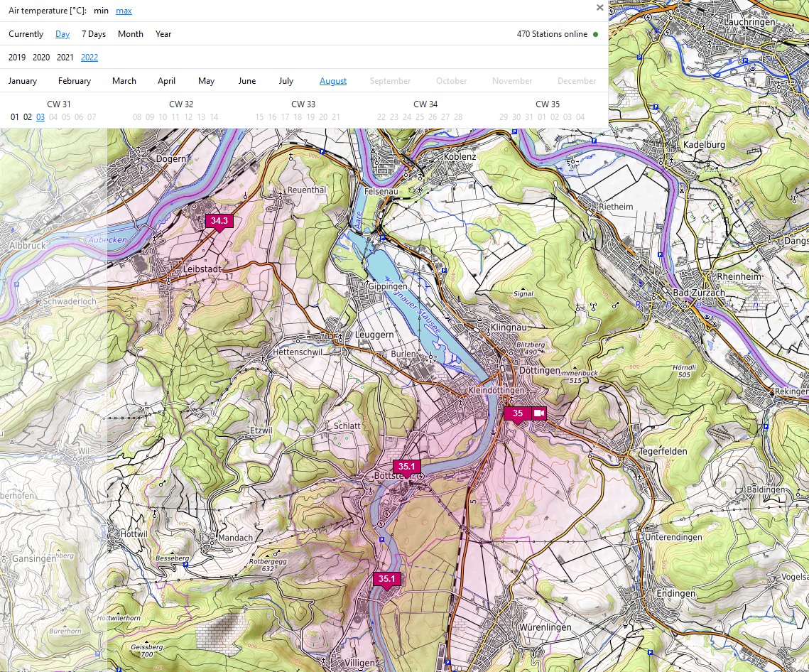Viewport: 809px width, 672px height.
Task: Click the green stations online status dot
Action: point(595,34)
